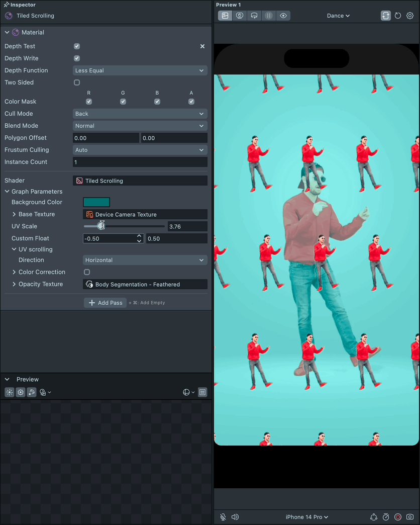Toggle the grid icon in material preview

point(202,392)
